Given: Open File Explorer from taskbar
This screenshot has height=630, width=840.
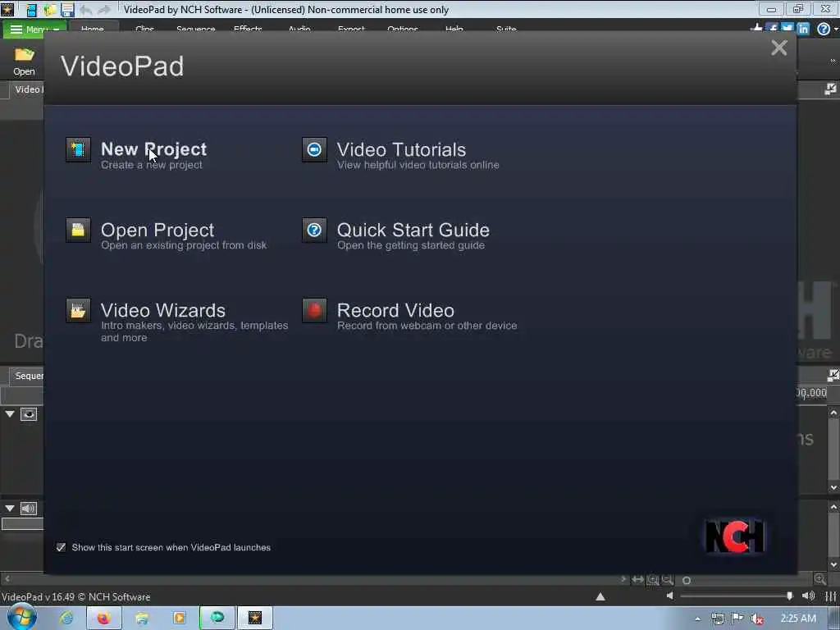Looking at the screenshot, I should pyautogui.click(x=142, y=619).
